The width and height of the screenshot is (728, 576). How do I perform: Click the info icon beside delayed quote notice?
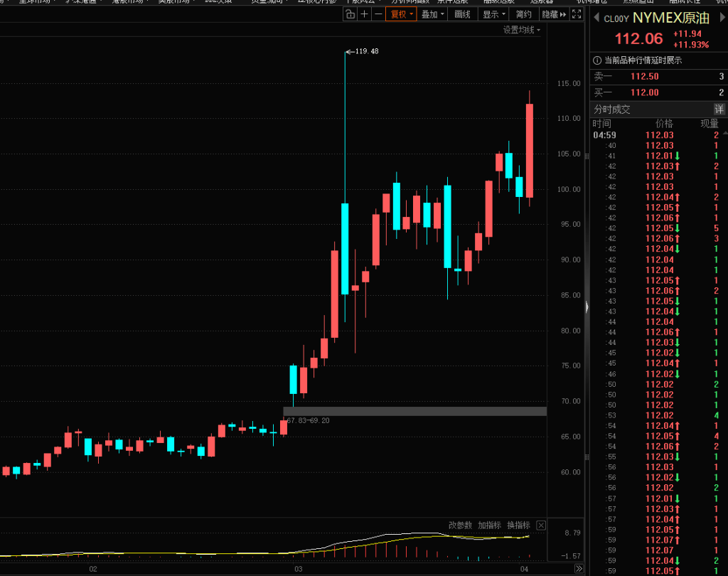597,60
